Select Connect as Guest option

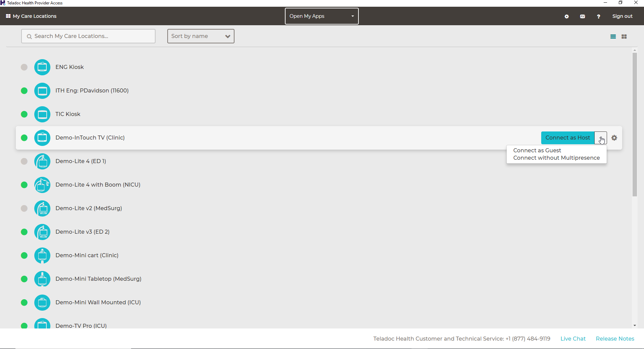point(537,150)
